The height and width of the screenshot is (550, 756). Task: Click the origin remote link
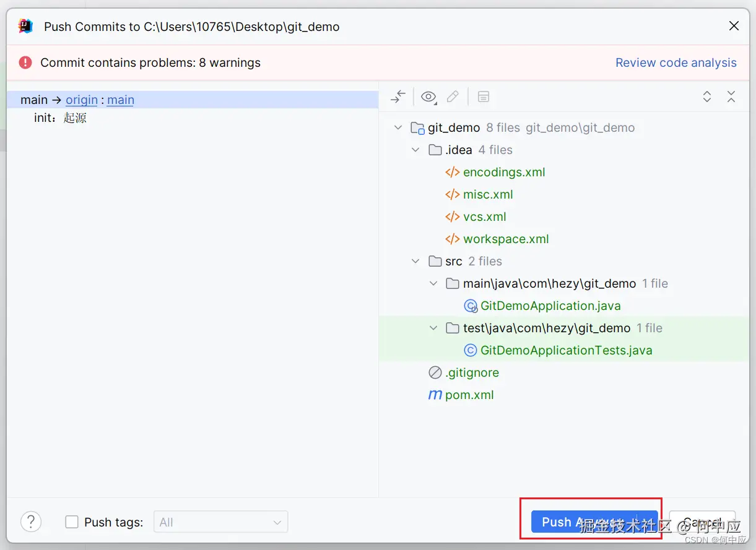(82, 100)
